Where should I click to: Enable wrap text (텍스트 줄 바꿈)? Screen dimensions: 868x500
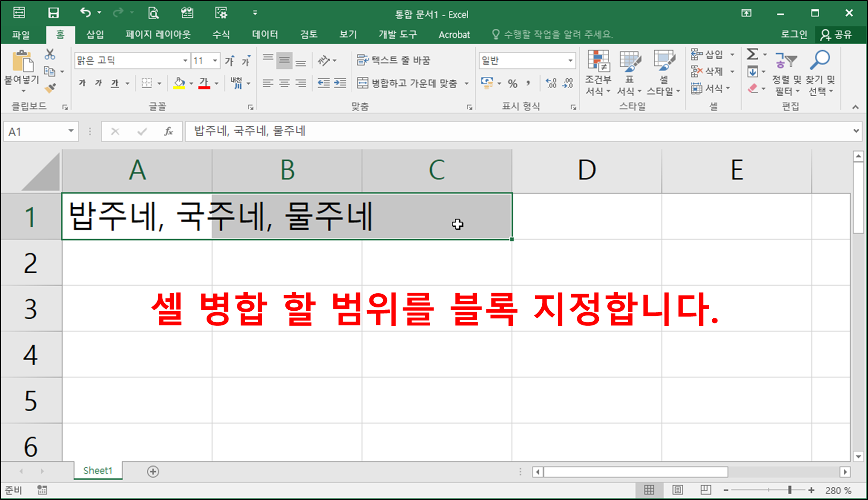[394, 60]
